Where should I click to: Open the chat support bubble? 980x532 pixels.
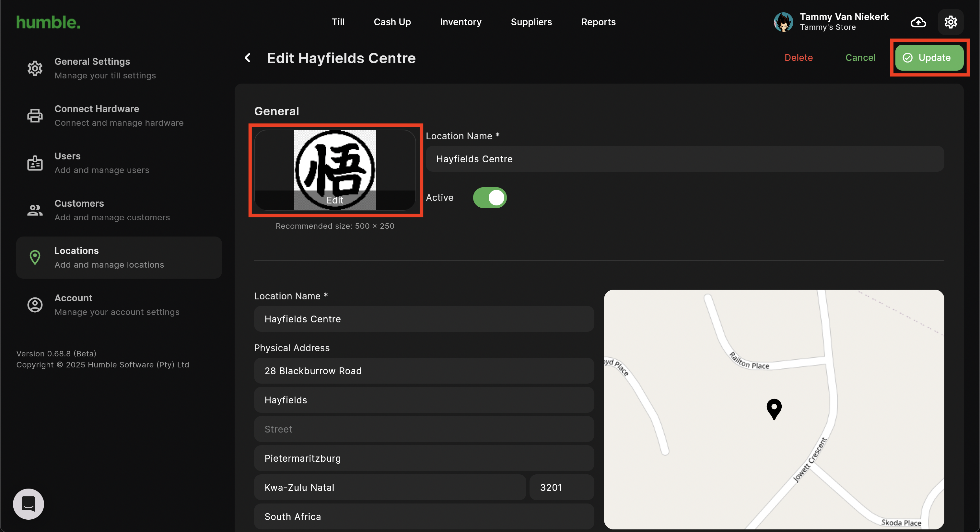(29, 504)
